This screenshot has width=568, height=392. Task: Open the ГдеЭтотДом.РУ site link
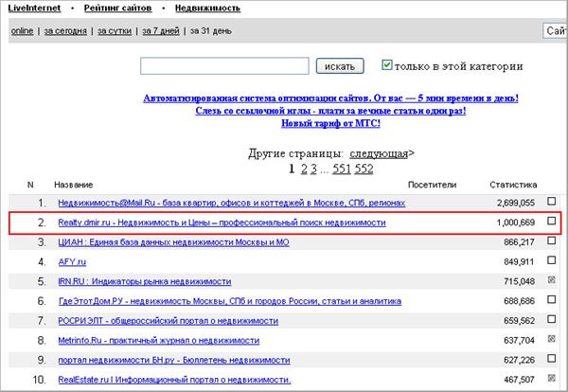point(230,301)
